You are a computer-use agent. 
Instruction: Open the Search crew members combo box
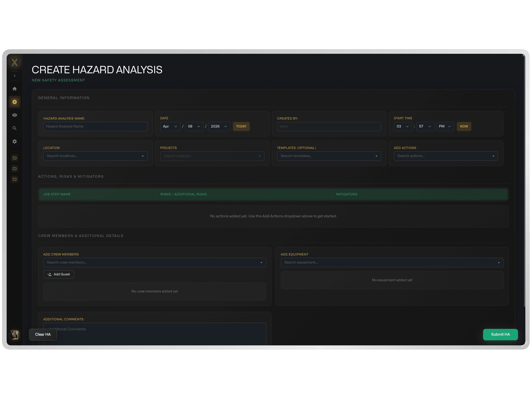pos(155,263)
